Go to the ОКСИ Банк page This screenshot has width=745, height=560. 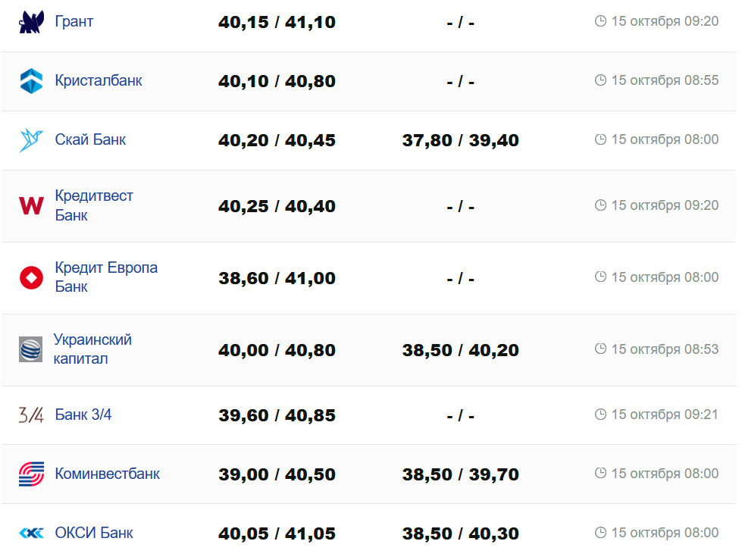[94, 533]
